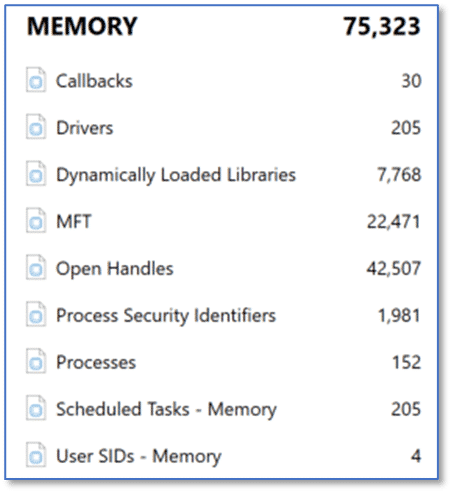Select the Open Handles file icon

[36, 267]
